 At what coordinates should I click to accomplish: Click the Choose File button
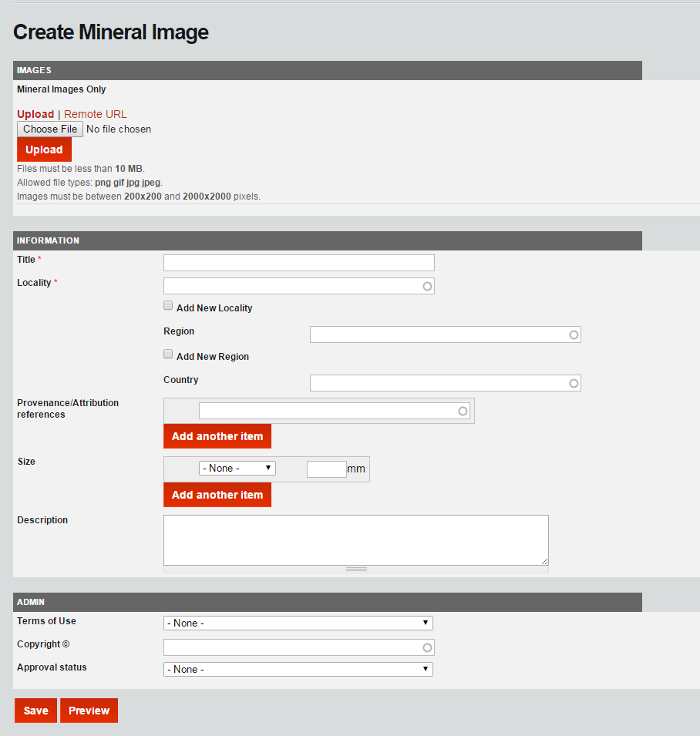click(50, 129)
